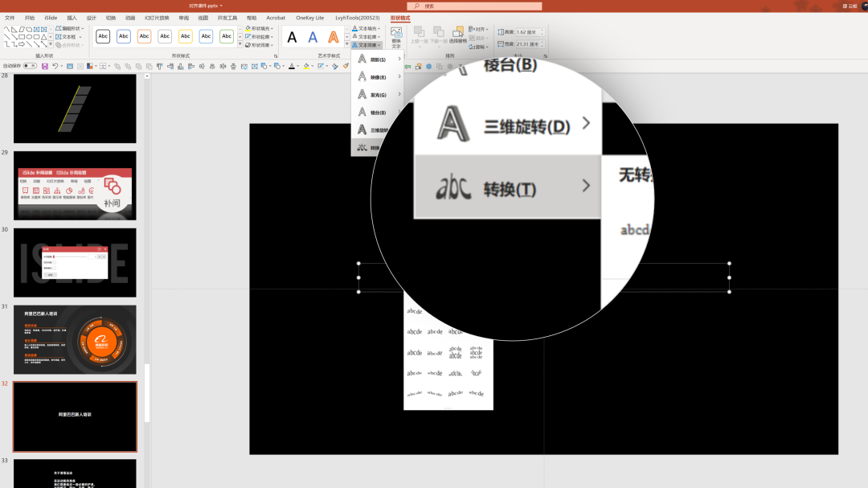Expand the shape styles gallery more arrow
The width and height of the screenshot is (868, 488).
pos(240,45)
